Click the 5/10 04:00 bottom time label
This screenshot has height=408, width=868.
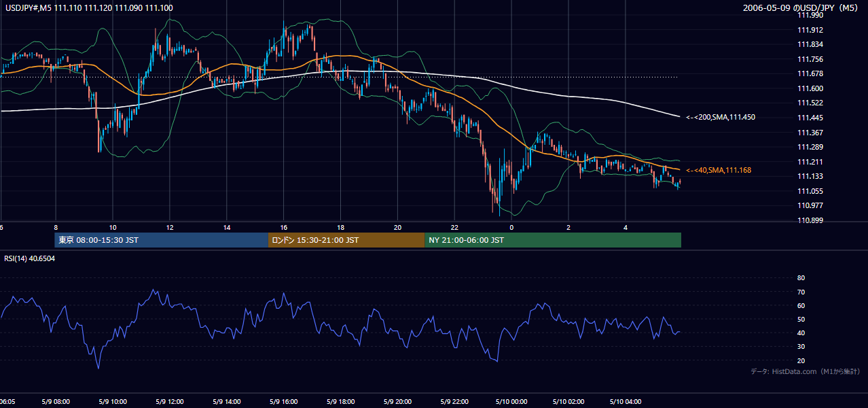click(626, 402)
